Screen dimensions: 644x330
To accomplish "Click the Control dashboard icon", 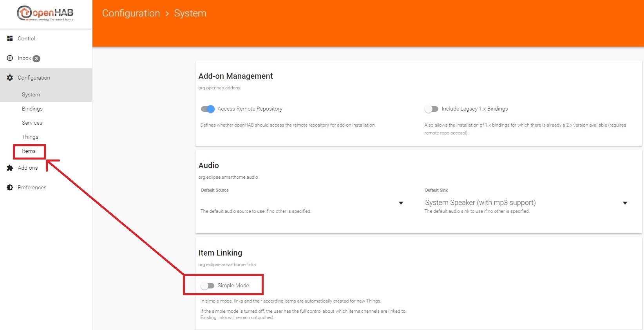I will tap(10, 38).
